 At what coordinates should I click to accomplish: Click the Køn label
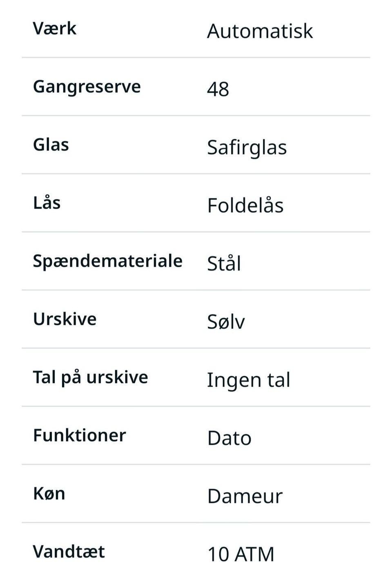[49, 493]
